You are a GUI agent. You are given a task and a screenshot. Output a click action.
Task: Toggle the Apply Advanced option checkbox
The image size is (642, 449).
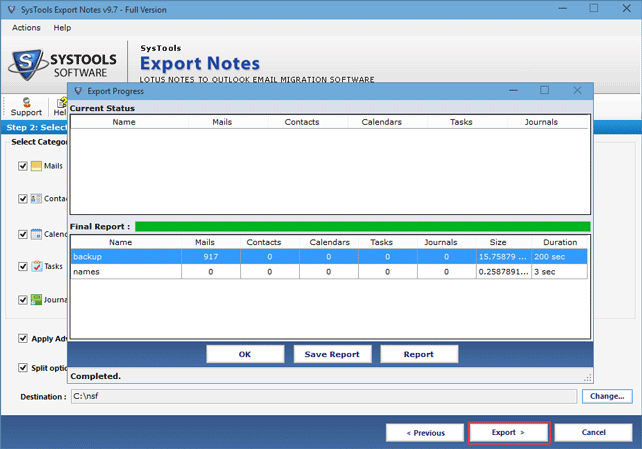23,339
